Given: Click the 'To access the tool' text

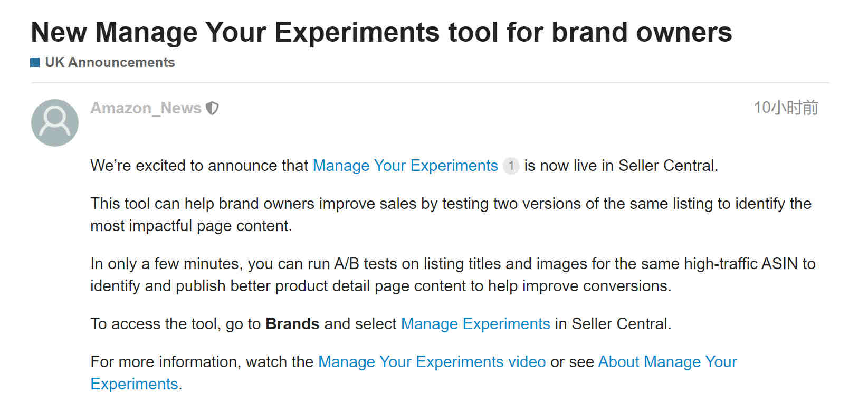Looking at the screenshot, I should tap(156, 324).
